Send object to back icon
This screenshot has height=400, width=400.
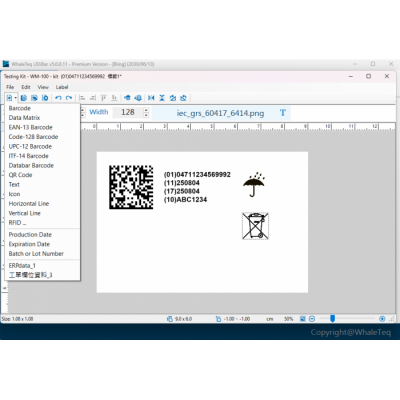138,98
